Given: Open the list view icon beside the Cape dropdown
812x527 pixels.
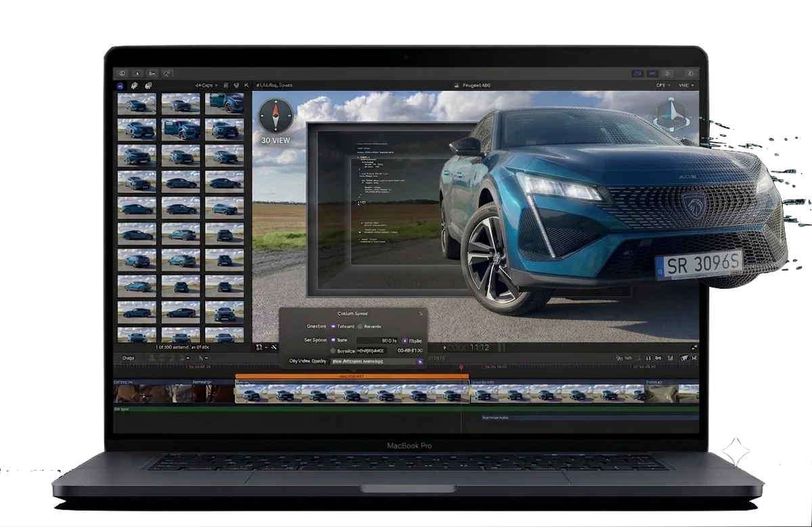Looking at the screenshot, I should point(225,86).
